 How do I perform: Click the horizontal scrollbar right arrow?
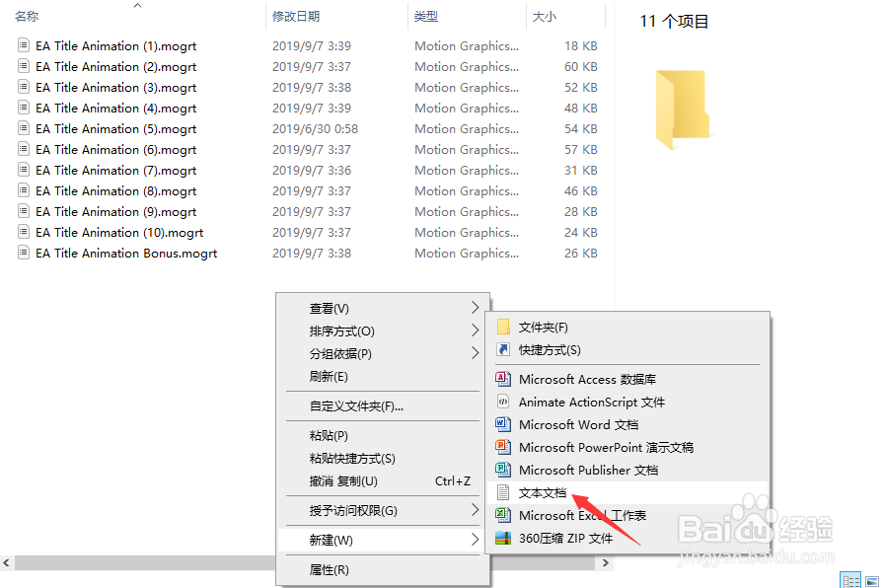point(606,562)
